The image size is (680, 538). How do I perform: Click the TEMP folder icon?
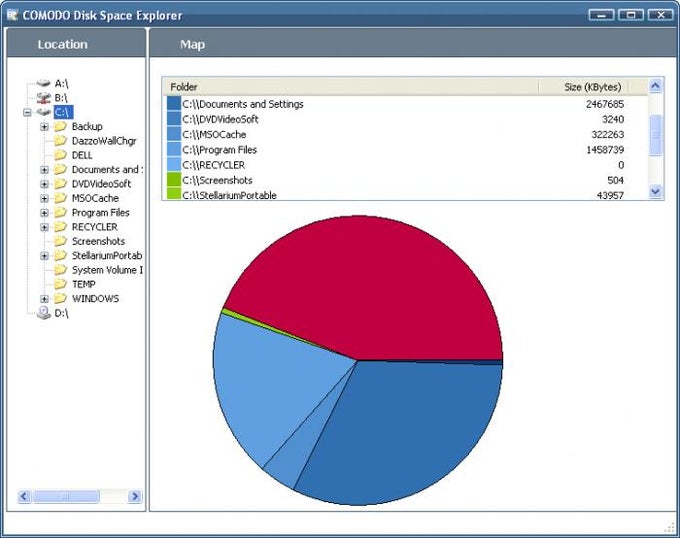tap(60, 284)
